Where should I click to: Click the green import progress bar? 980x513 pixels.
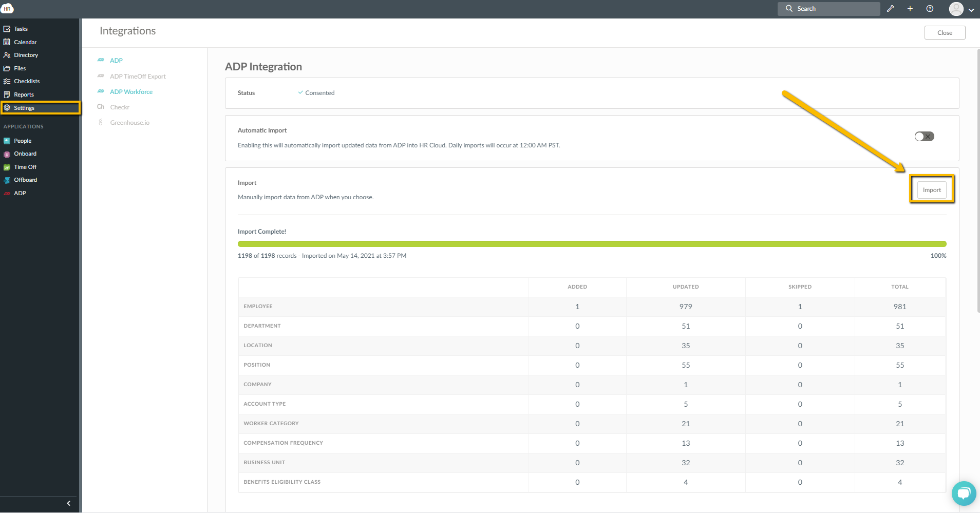[x=591, y=244]
